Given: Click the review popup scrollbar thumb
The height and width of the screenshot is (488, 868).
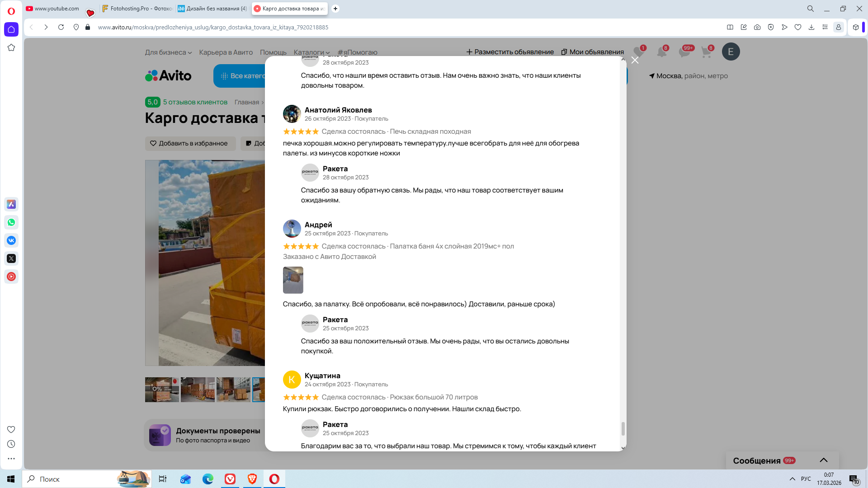Looking at the screenshot, I should (x=623, y=428).
